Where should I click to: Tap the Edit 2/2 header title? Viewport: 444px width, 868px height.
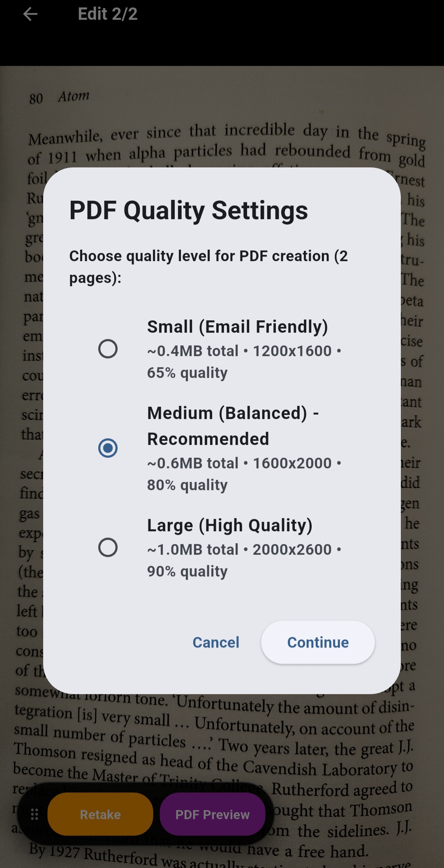[x=108, y=14]
